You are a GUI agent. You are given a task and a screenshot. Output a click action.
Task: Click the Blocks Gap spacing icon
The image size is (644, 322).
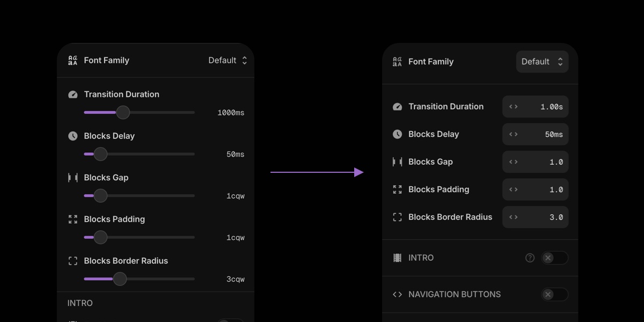(397, 162)
